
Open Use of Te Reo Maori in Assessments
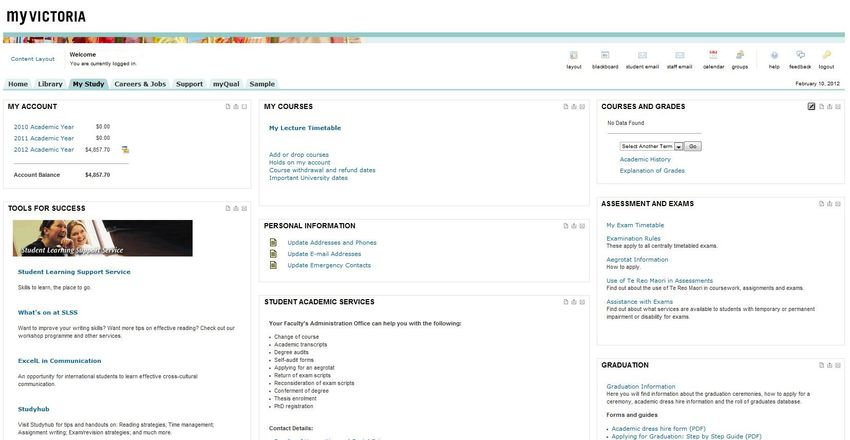click(659, 281)
